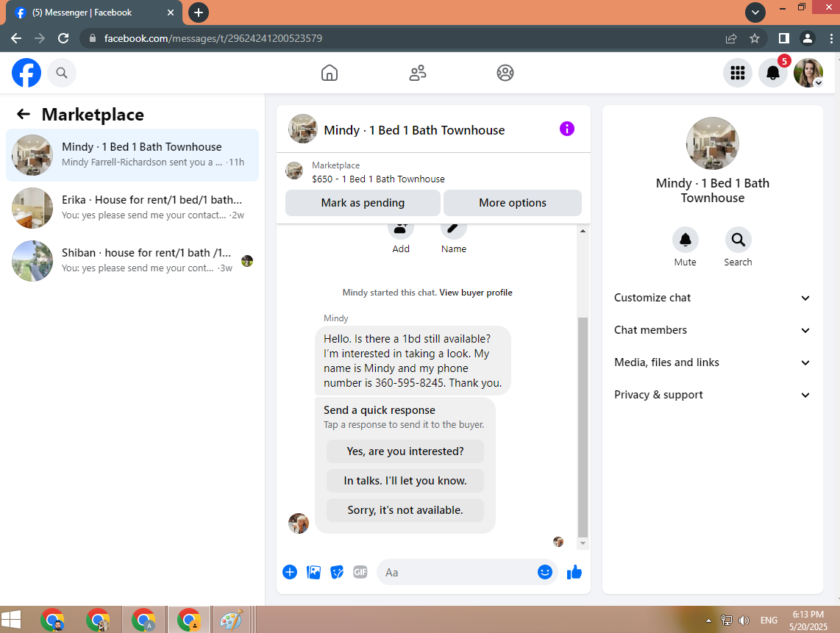
Task: Open network icon in system tray
Action: tap(727, 621)
